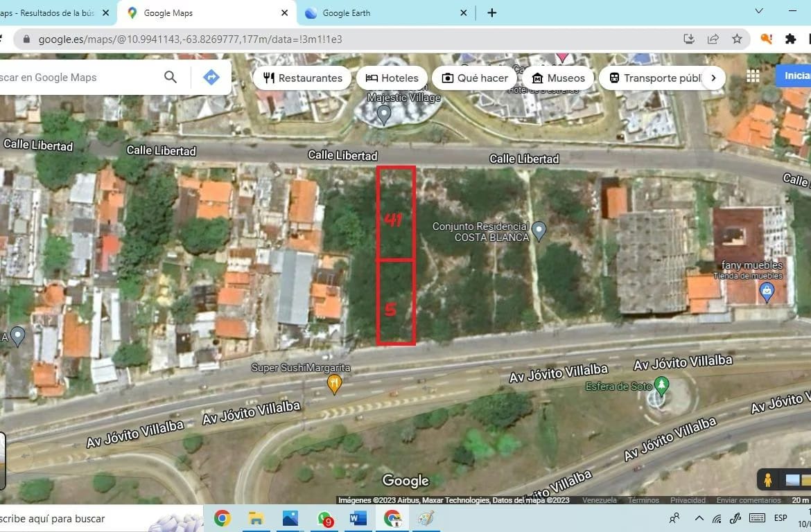Open a new browser tab

tap(491, 12)
